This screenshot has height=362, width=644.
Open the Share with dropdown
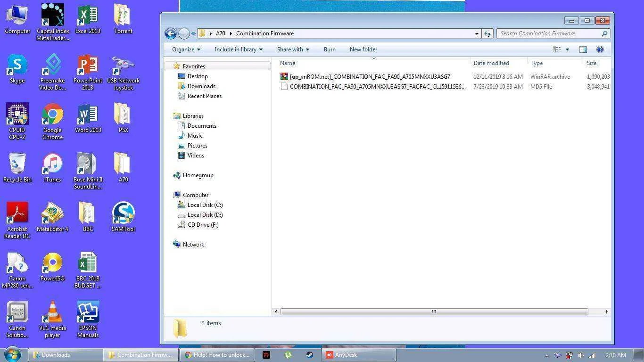click(293, 49)
